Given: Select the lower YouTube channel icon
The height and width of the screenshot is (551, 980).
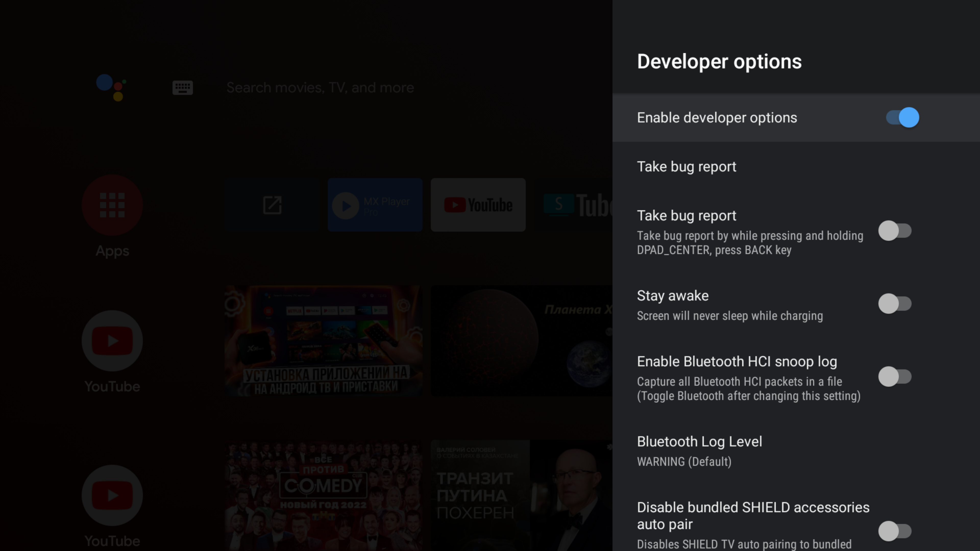Looking at the screenshot, I should (112, 495).
